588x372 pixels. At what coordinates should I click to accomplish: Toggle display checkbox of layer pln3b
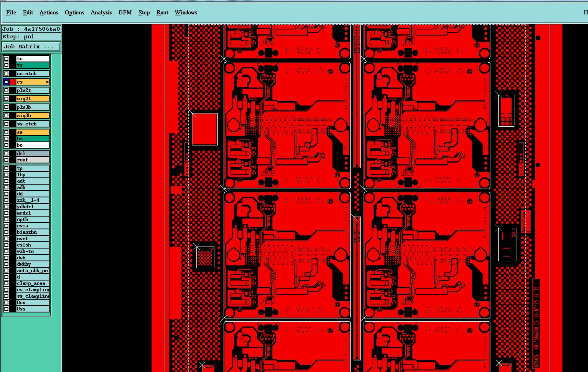click(x=6, y=107)
